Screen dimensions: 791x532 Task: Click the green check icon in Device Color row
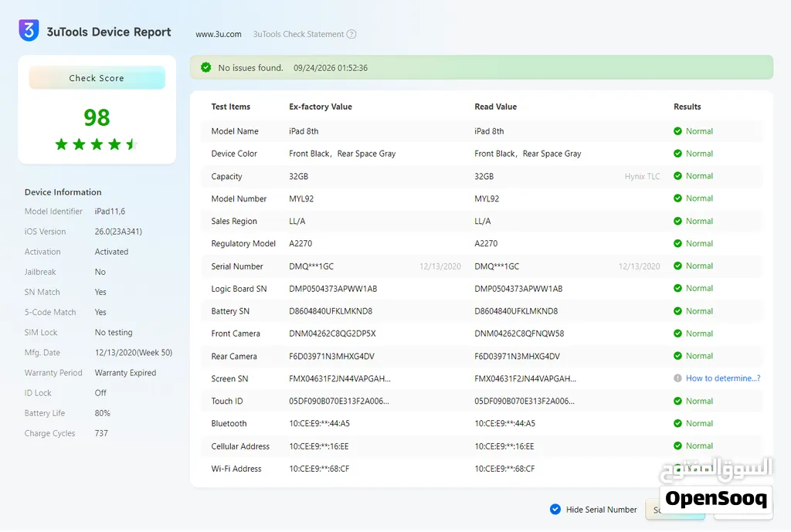tap(677, 154)
